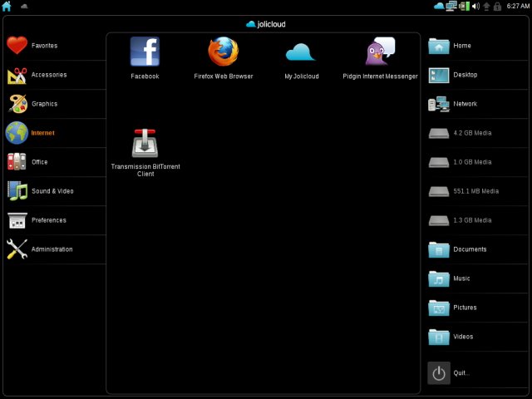Viewport: 532px width, 399px height.
Task: Open the Home folder
Action: (477, 46)
